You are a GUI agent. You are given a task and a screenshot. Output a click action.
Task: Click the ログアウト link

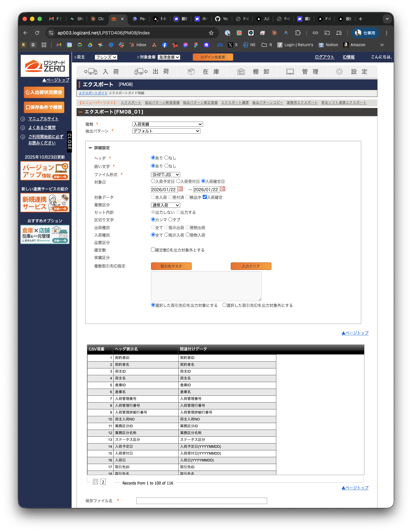click(324, 57)
